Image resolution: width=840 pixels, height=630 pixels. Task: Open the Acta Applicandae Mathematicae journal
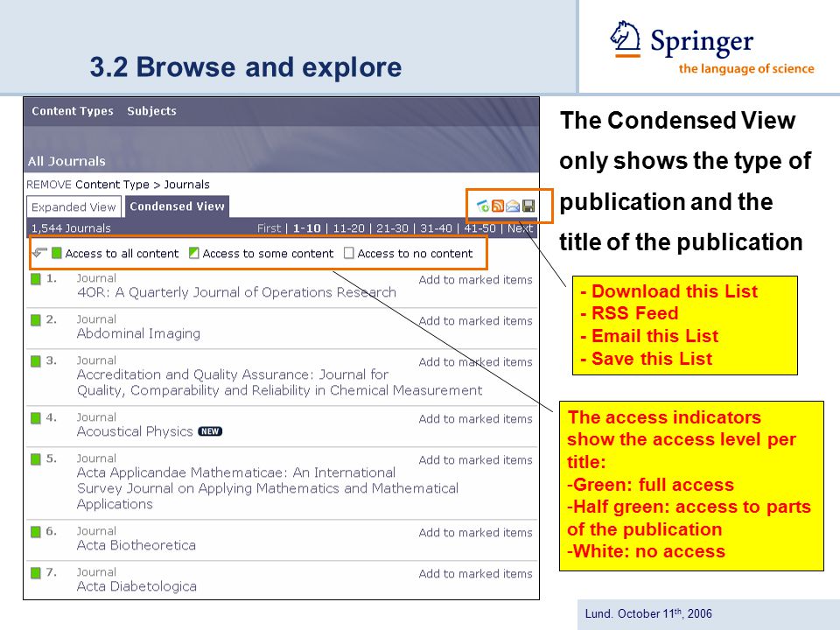click(268, 488)
